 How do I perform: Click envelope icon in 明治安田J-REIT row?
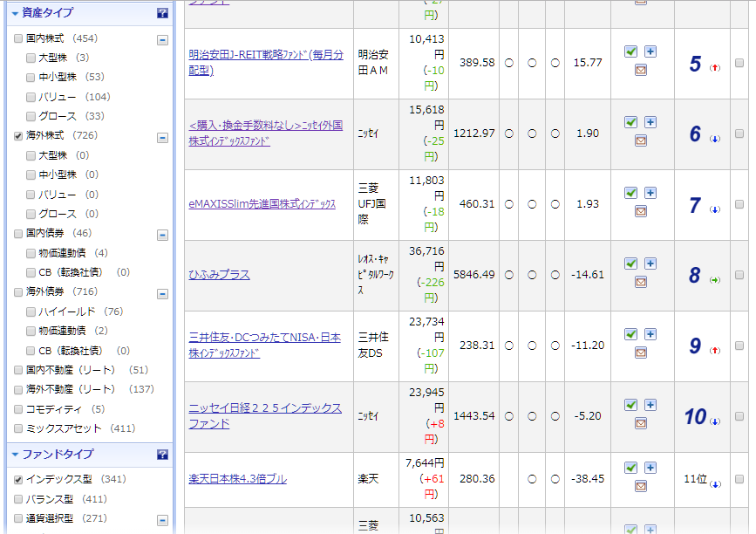pos(641,71)
